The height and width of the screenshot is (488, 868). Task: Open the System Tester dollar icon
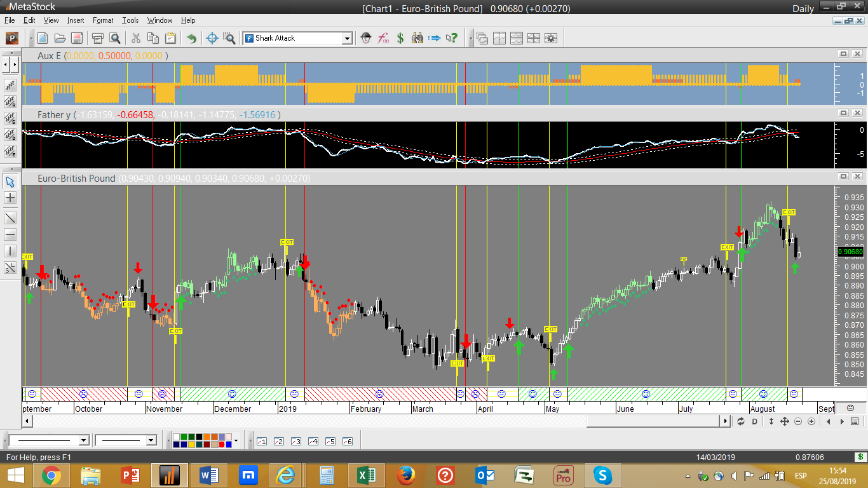click(400, 38)
